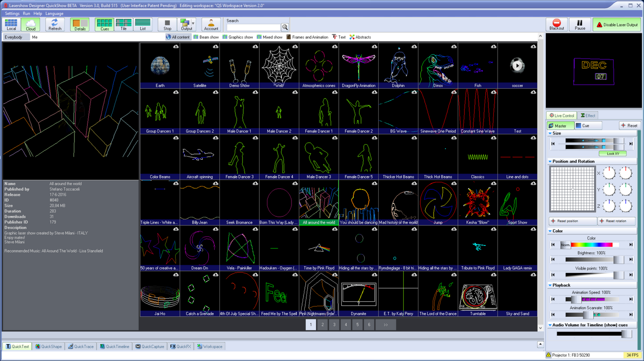644x361 pixels.
Task: Click the Refresh toolbar icon
Action: pos(55,25)
